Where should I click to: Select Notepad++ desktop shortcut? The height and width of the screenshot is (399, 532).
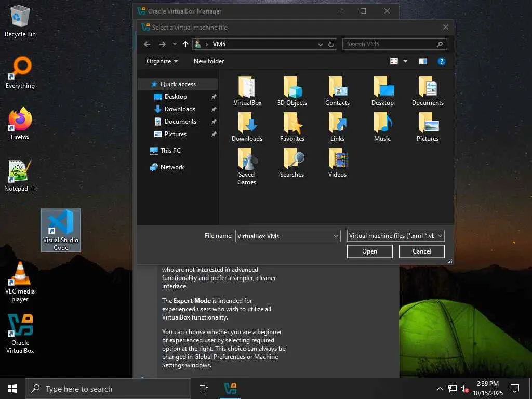(x=20, y=176)
